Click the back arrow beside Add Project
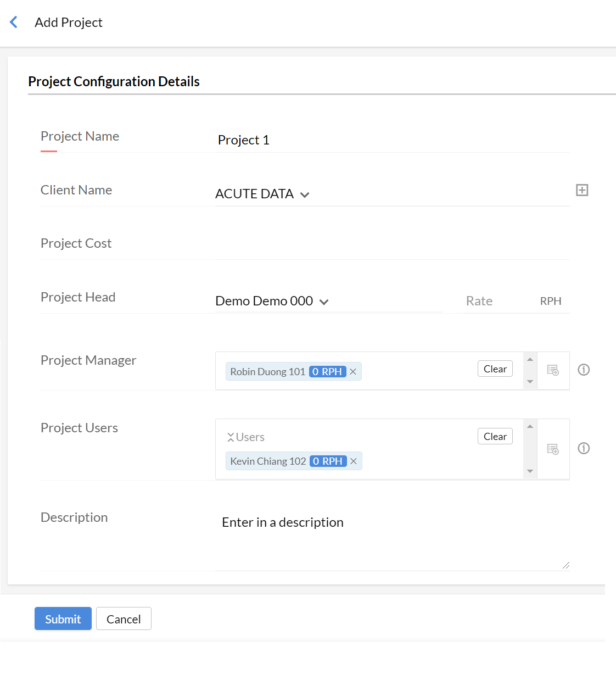This screenshot has height=680, width=616. pos(14,22)
